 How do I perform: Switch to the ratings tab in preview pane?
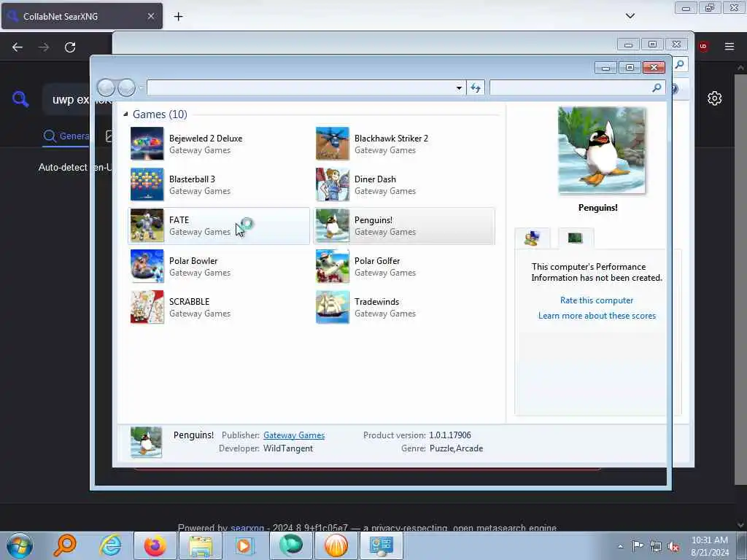click(x=532, y=238)
